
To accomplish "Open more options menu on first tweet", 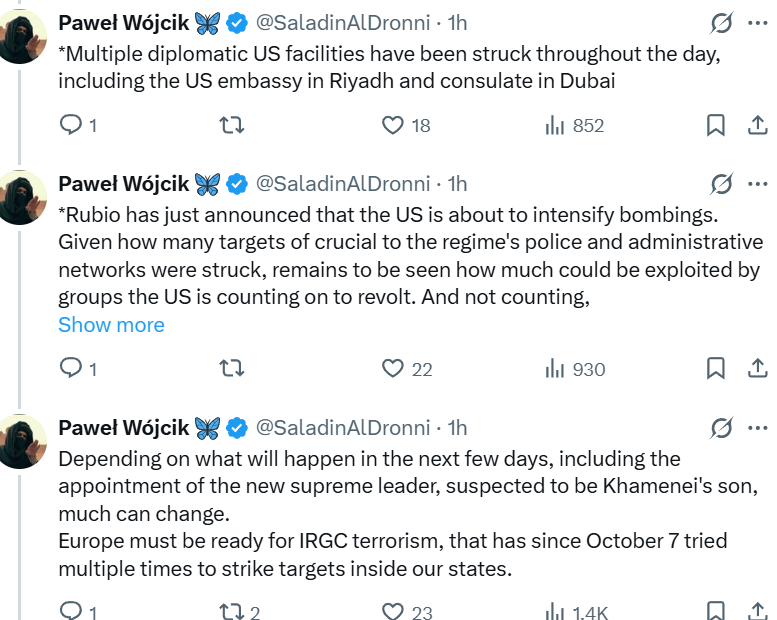I will [758, 20].
